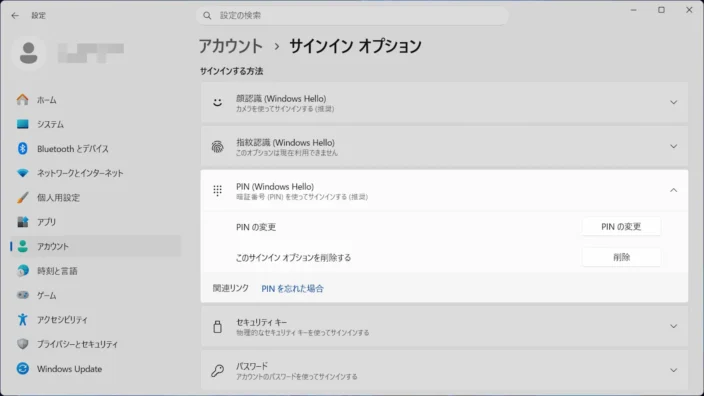The height and width of the screenshot is (396, 704).
Task: Click the face recognition smiley icon
Action: [217, 102]
